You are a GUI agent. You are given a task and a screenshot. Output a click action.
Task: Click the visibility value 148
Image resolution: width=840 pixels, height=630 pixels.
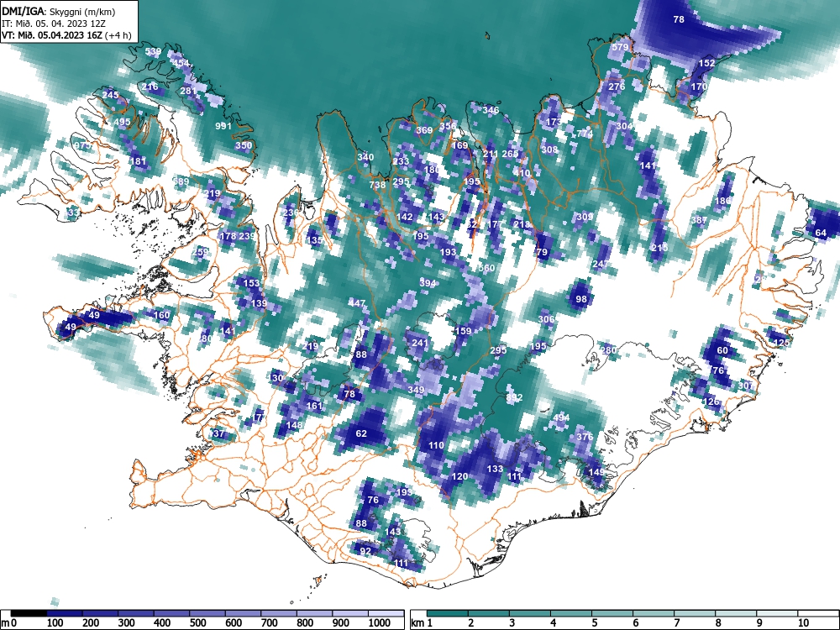coord(295,425)
